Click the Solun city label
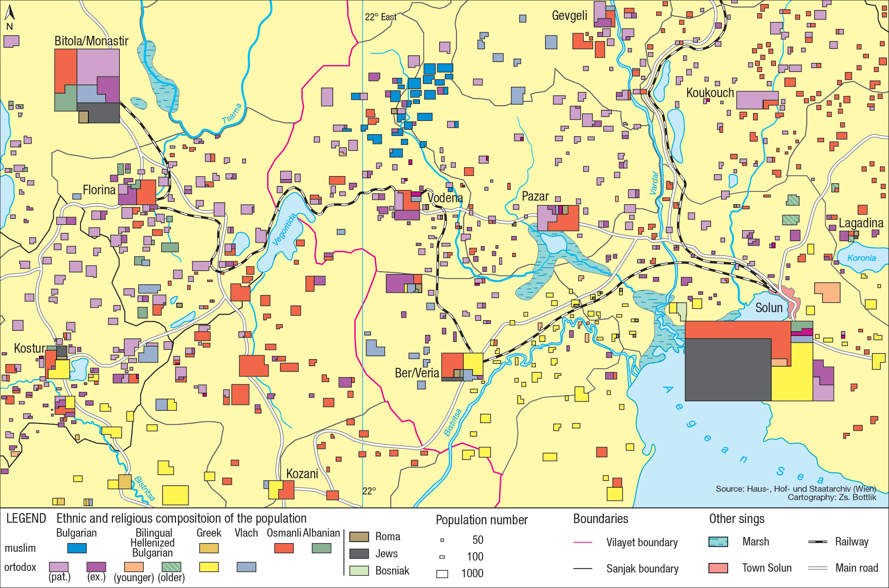Screen dimensions: 889x588 [x=769, y=307]
